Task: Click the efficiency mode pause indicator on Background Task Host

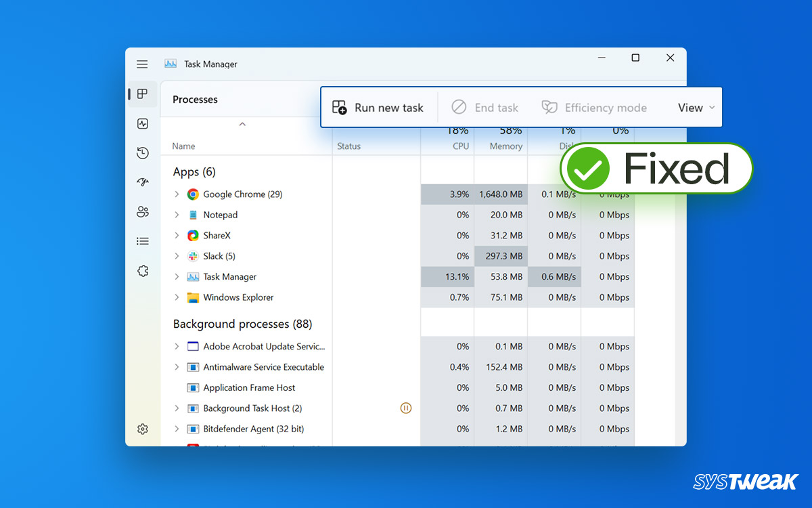Action: pyautogui.click(x=406, y=408)
